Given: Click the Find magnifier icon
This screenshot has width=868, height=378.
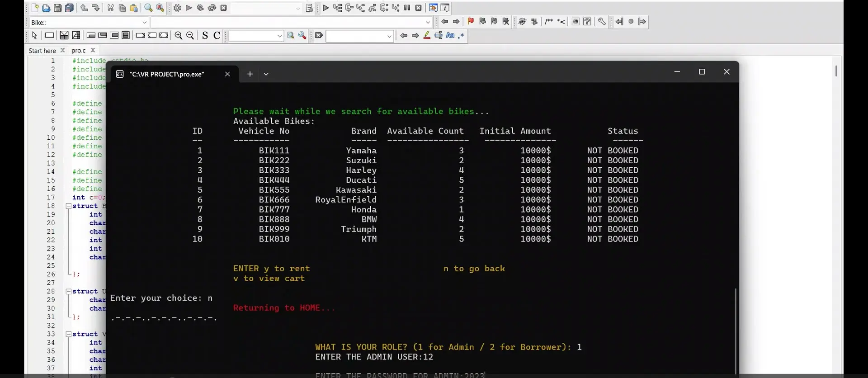Looking at the screenshot, I should 148,8.
